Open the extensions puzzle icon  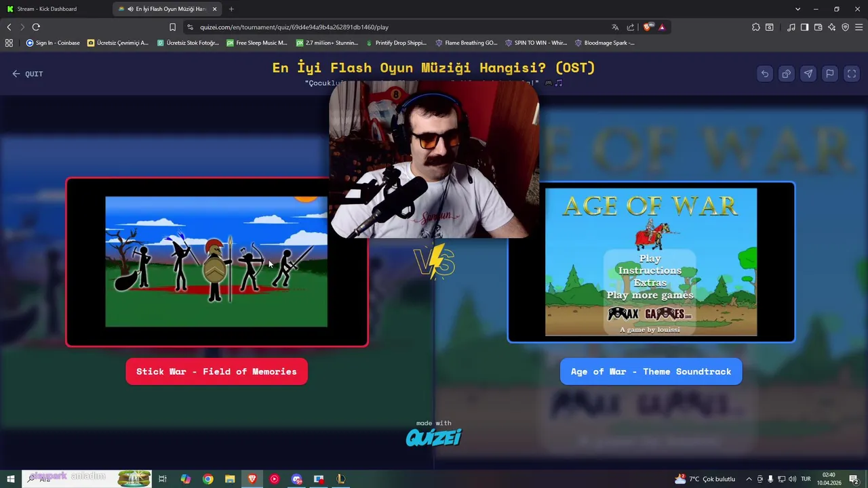point(756,27)
